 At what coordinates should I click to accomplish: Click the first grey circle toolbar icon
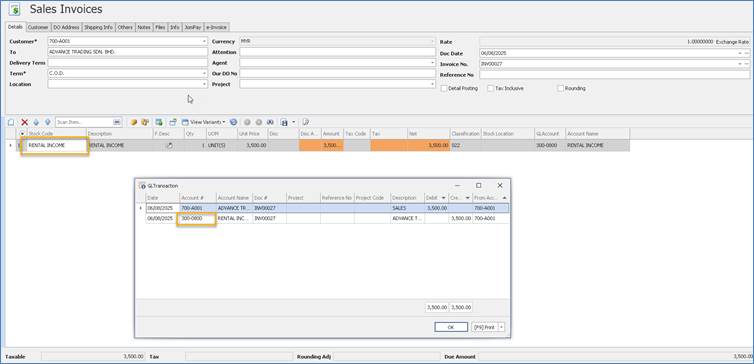(x=247, y=123)
